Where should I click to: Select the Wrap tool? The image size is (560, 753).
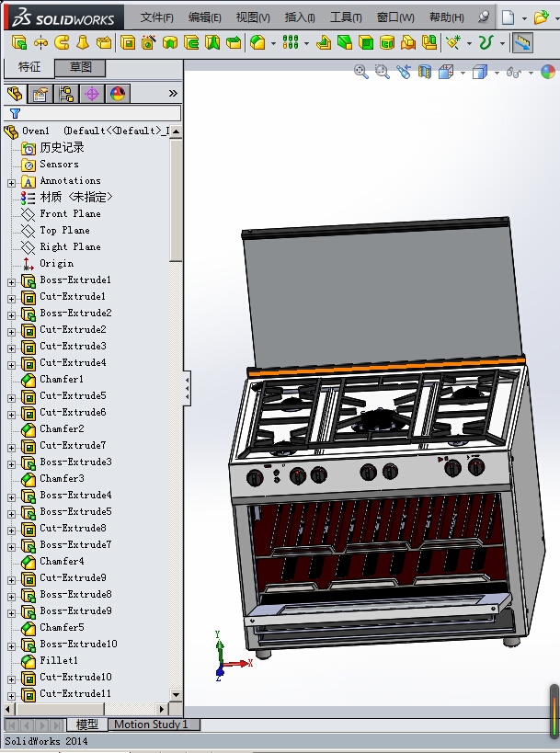(x=387, y=42)
